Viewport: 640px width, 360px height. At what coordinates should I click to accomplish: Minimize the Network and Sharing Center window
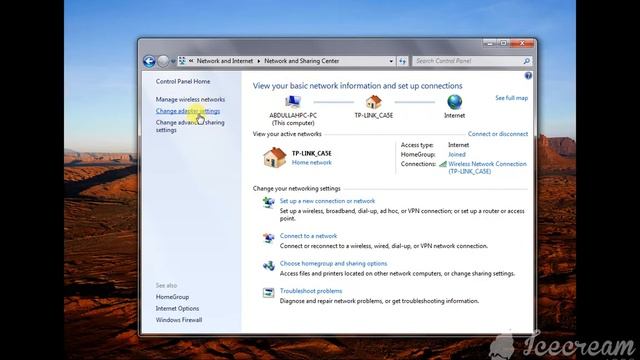(x=489, y=43)
